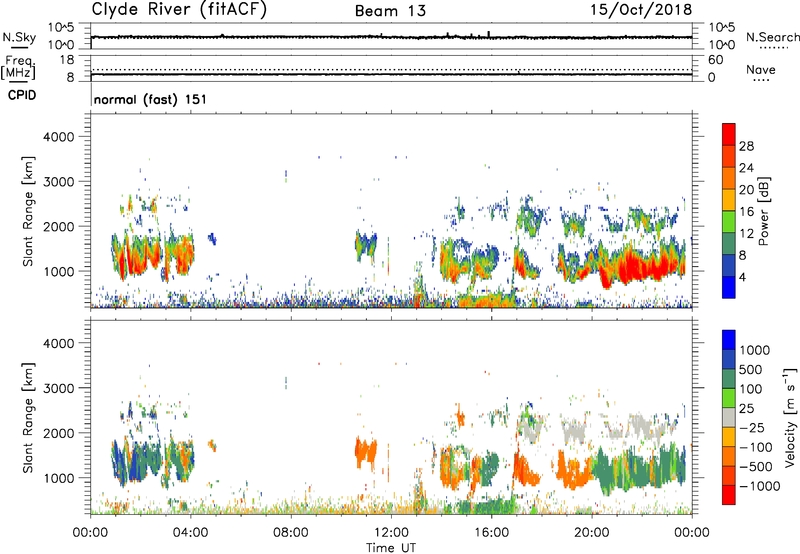Click the 'Clyde River (fitACF)' title

179,9
